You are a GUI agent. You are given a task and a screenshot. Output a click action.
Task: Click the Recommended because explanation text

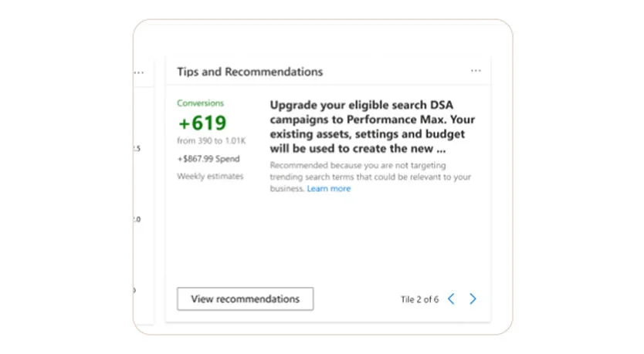pyautogui.click(x=370, y=177)
